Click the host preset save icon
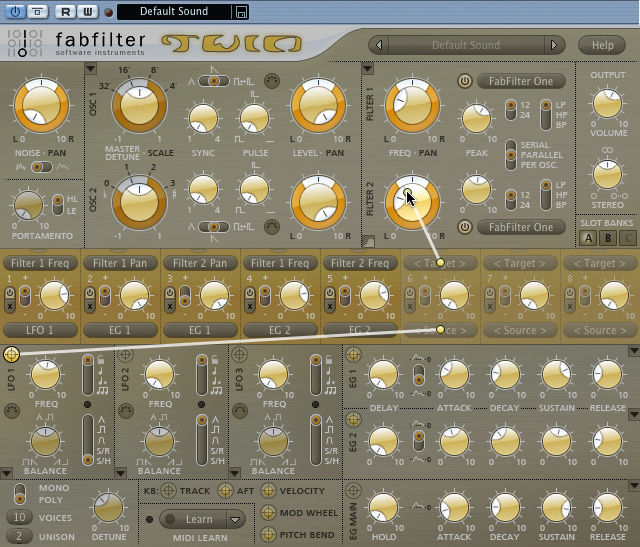This screenshot has height=547, width=640. click(241, 12)
